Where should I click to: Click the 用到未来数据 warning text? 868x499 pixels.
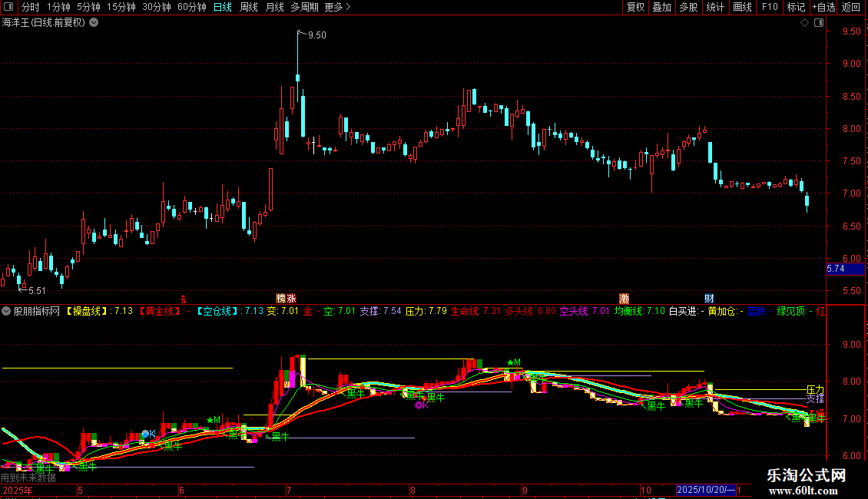[x=28, y=478]
